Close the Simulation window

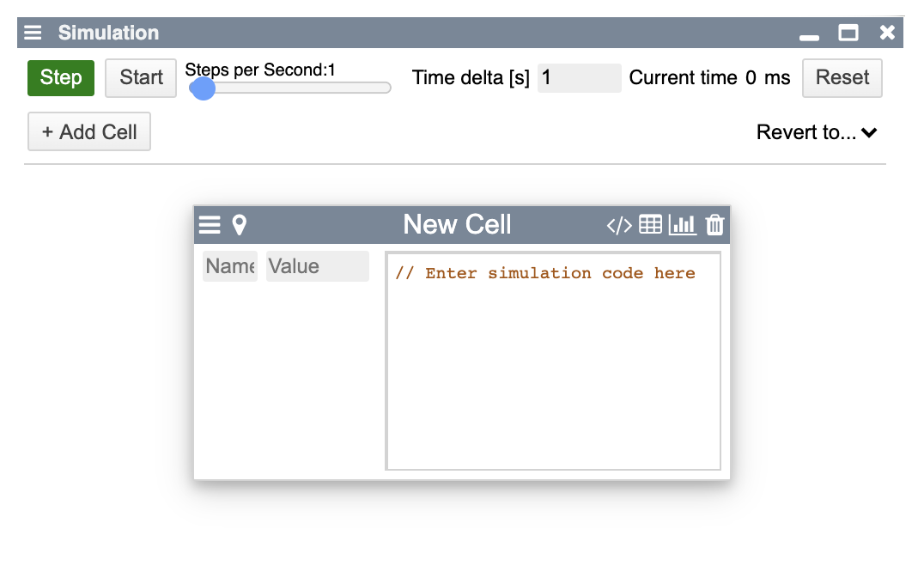pos(887,33)
